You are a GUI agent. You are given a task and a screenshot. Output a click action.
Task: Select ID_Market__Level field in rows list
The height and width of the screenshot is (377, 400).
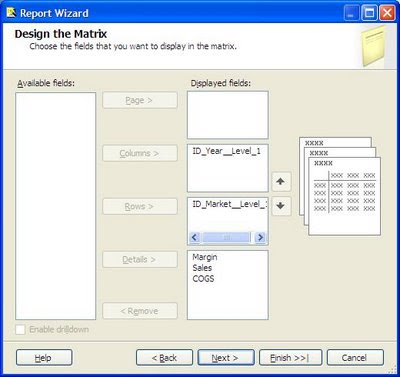click(x=229, y=204)
